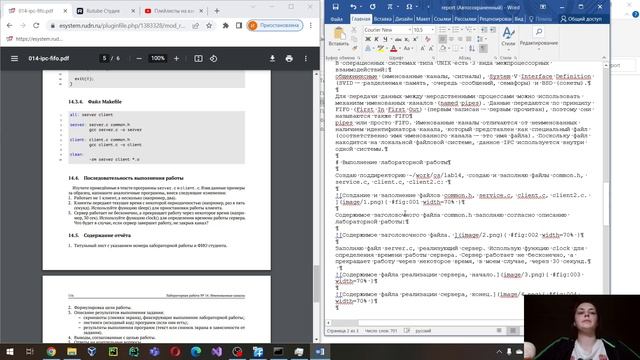Redo action in Word
The width and height of the screenshot is (640, 360).
[373, 7]
